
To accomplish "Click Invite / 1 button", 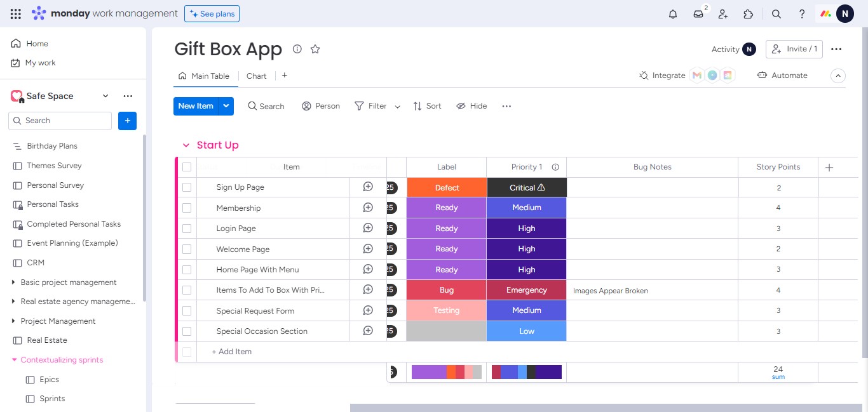I will coord(794,49).
